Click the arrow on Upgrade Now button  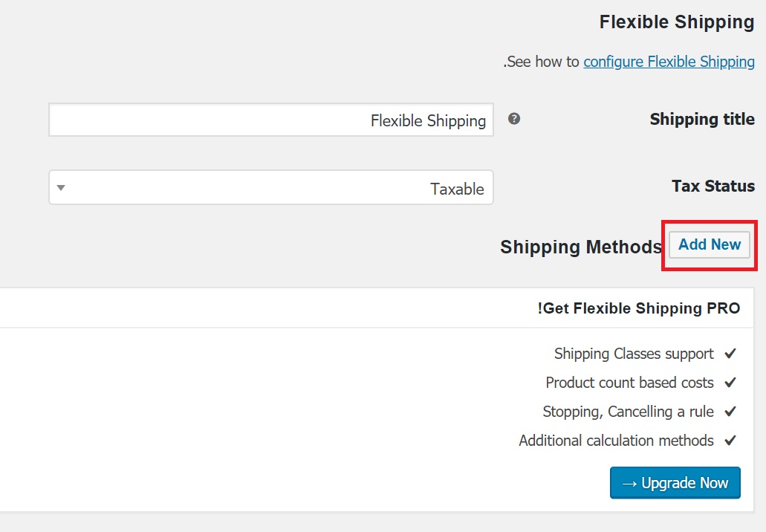630,483
